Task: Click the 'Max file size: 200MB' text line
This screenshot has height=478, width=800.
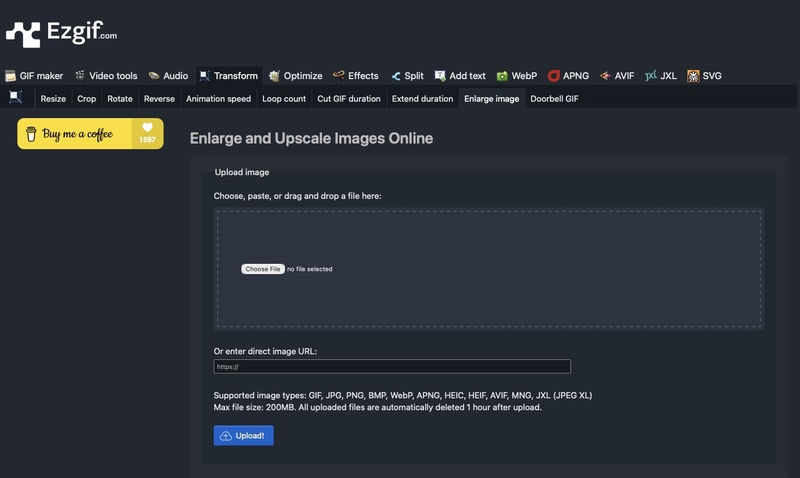Action: click(x=378, y=407)
